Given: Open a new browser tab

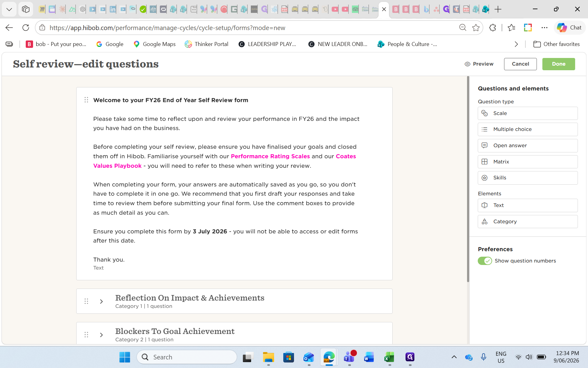Looking at the screenshot, I should coord(498,10).
